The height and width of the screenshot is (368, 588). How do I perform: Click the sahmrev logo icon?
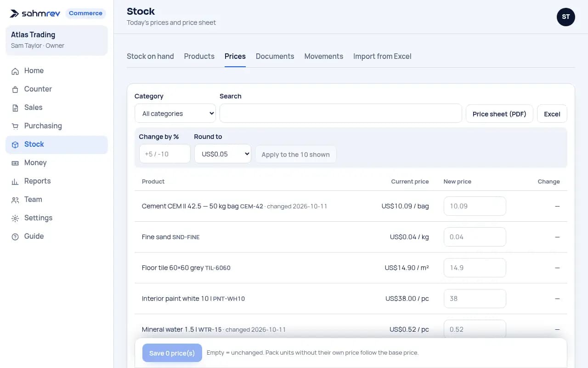point(15,13)
